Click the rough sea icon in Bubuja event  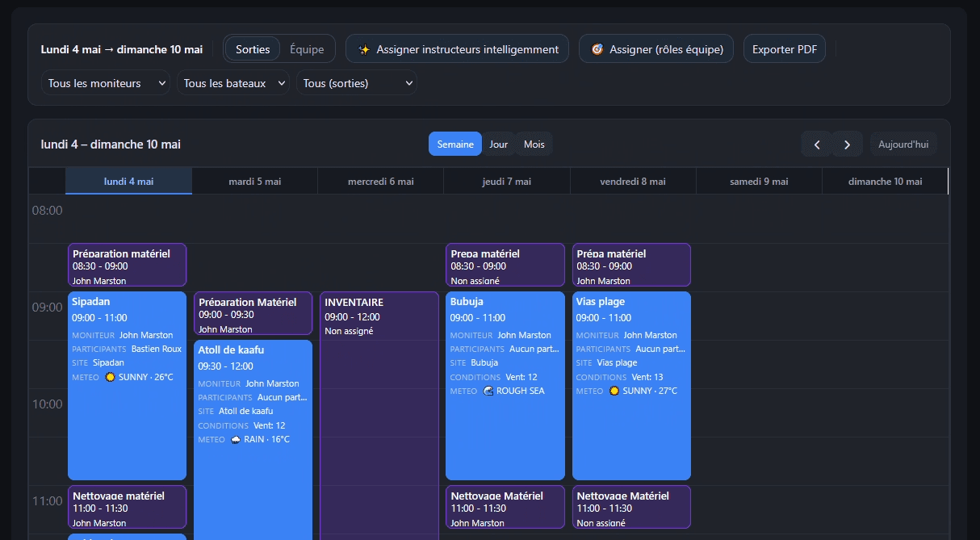click(x=488, y=391)
